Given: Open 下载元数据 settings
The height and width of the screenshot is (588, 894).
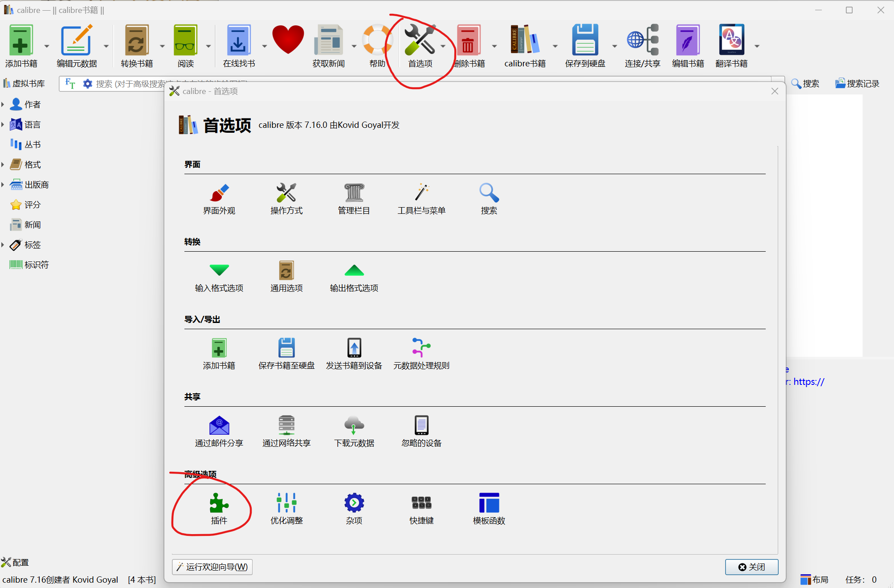Looking at the screenshot, I should [x=354, y=432].
